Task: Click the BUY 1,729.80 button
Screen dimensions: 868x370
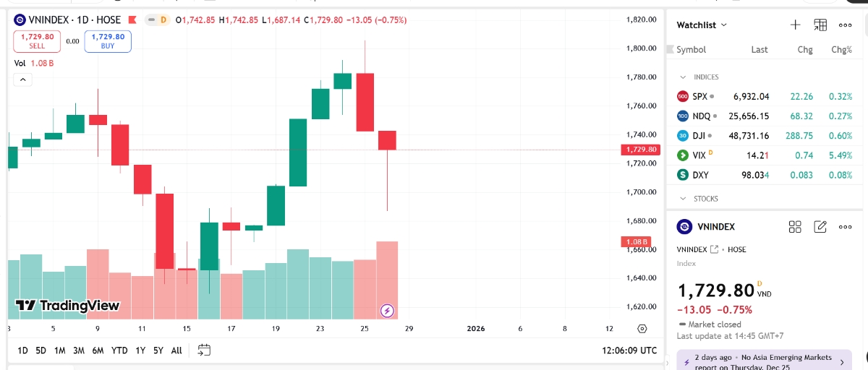Action: point(108,41)
